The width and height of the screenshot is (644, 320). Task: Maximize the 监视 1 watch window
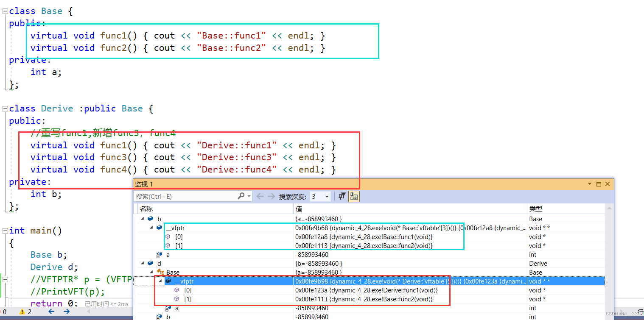pos(599,184)
